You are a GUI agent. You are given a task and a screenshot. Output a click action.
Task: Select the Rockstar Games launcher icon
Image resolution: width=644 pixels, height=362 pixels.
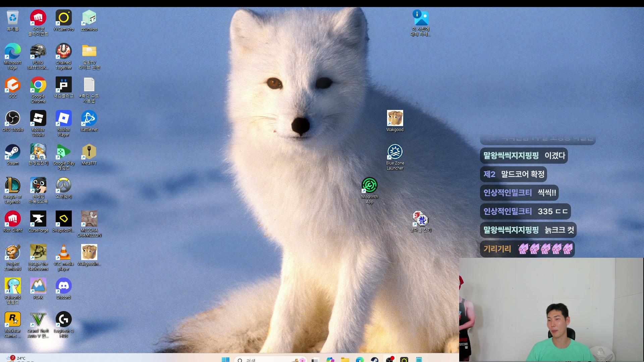(13, 324)
